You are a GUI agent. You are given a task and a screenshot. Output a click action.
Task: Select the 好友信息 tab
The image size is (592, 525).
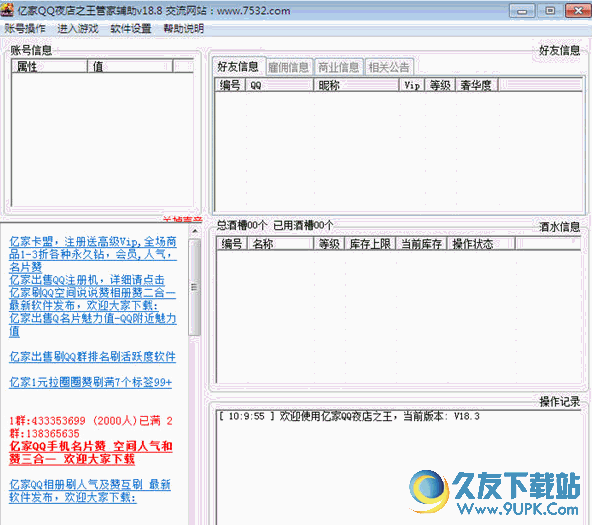click(238, 67)
